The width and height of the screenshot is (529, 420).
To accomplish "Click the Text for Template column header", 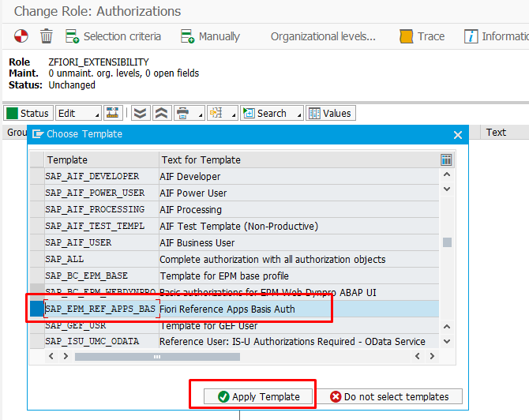I will pos(299,159).
